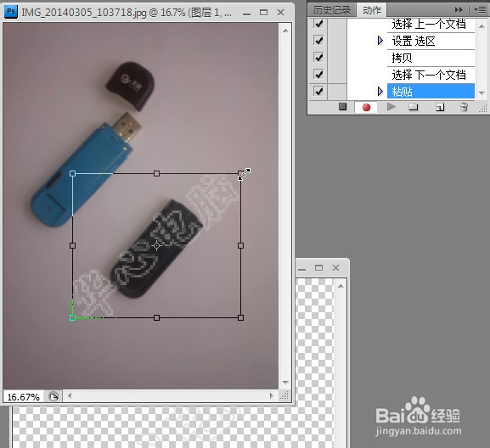Toggle checkbox for 拷贝 step
This screenshot has height=448, width=490.
(318, 57)
